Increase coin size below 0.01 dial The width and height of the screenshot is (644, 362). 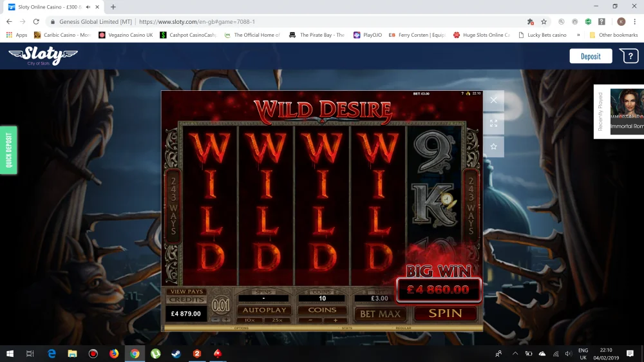point(226,319)
